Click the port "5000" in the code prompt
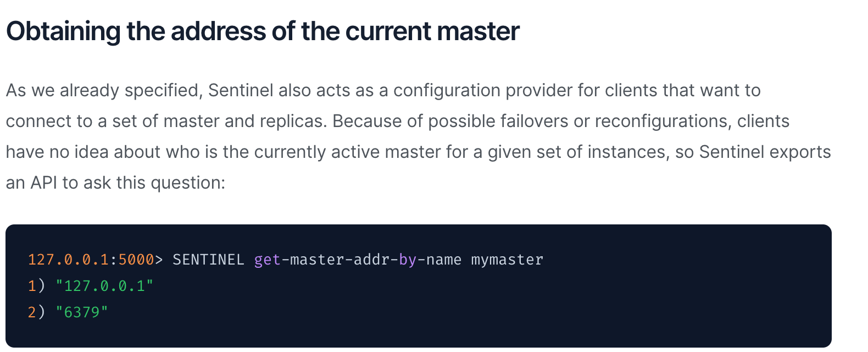This screenshot has height=352, width=868. coord(136,260)
